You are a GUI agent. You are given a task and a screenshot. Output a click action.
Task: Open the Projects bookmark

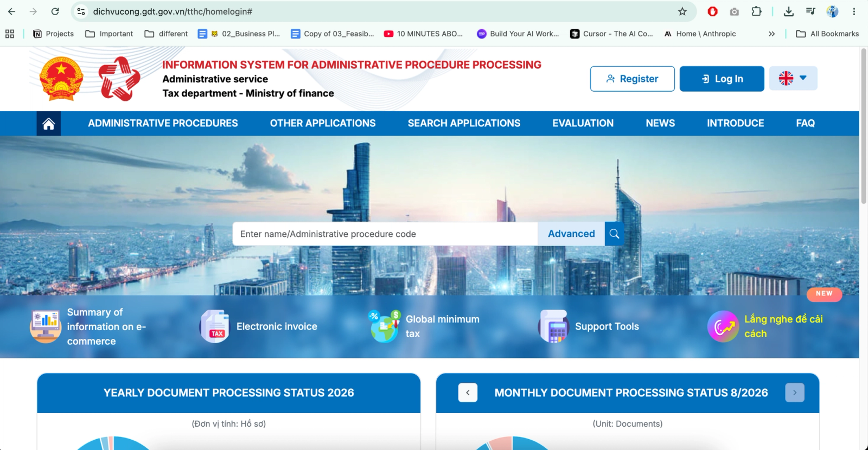click(53, 34)
